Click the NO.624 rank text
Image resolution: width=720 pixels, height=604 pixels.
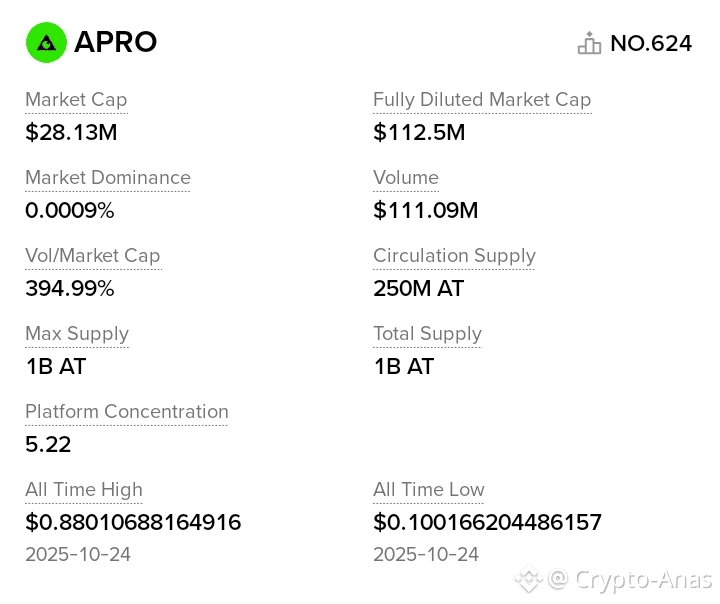pyautogui.click(x=651, y=44)
